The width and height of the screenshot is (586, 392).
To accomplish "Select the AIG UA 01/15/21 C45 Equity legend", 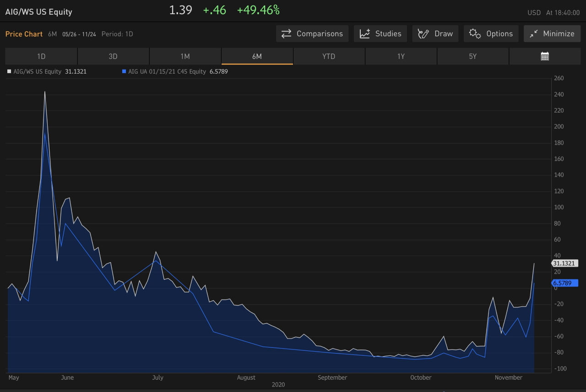I will 167,72.
